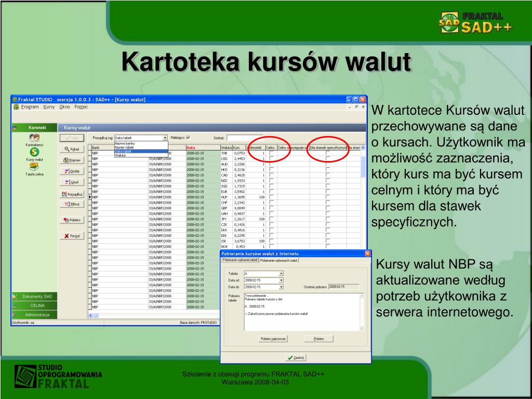This screenshot has width=532, height=399.
Task: Click the Usuń delete-record button
Action: (72, 182)
